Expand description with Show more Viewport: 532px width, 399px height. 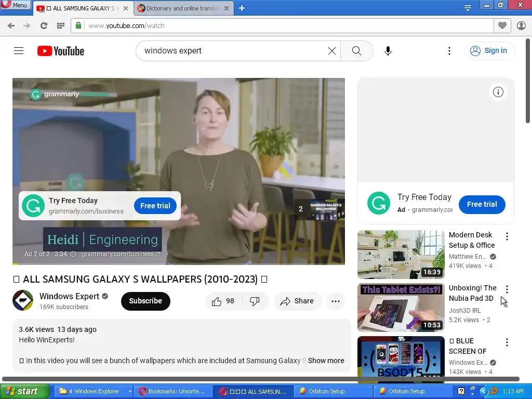point(326,361)
